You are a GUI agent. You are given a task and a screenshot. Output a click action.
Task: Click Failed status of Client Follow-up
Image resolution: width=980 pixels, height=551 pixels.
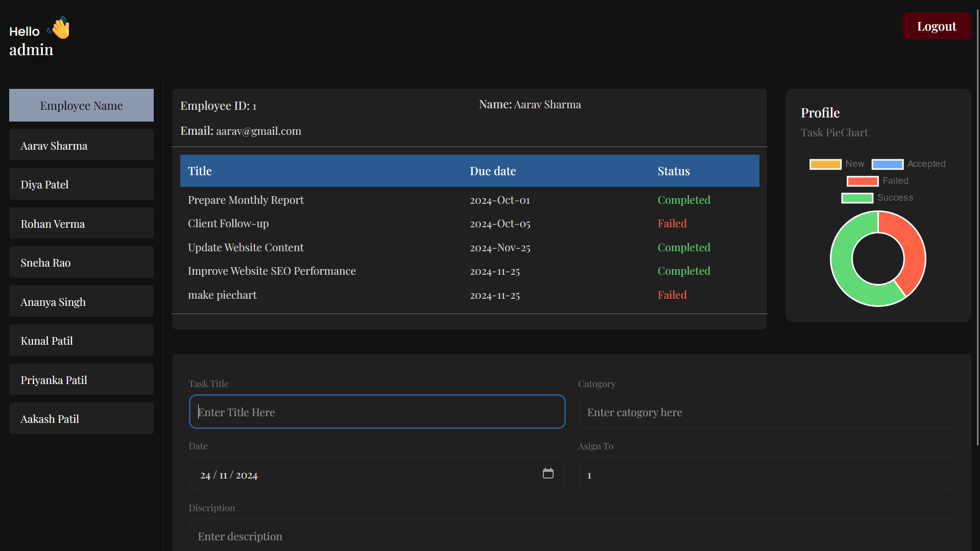672,223
